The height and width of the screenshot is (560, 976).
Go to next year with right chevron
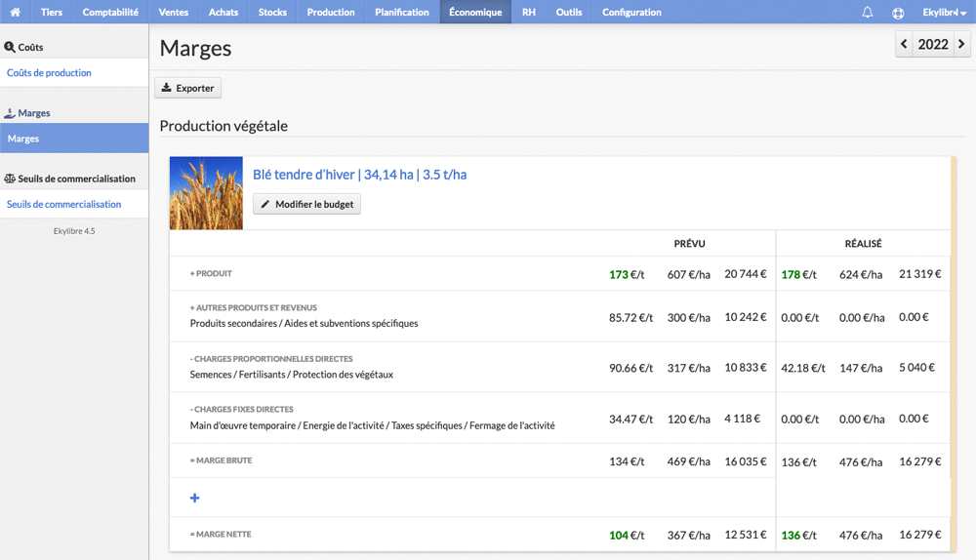(961, 44)
